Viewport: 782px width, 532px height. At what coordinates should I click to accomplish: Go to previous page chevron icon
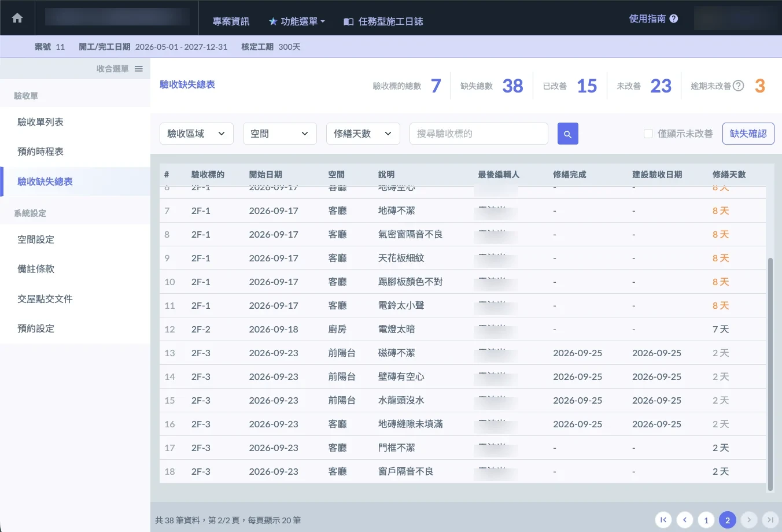coord(685,520)
